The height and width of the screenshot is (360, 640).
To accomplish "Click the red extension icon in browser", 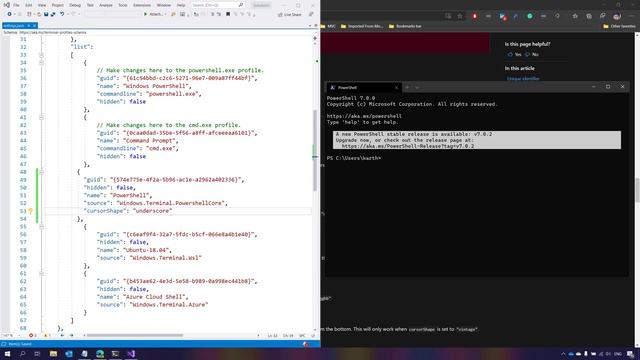I will click(474, 16).
